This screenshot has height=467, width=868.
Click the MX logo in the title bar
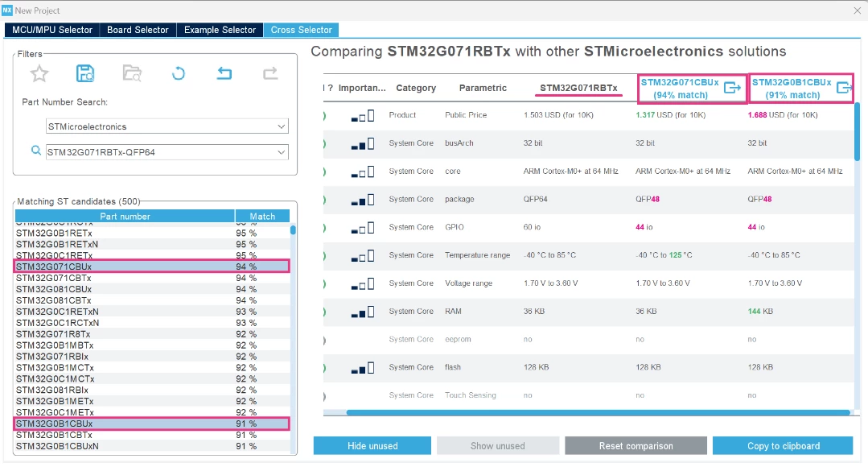point(7,10)
